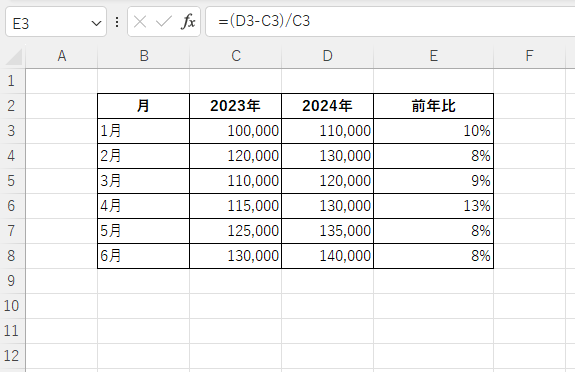Select the 3月 cell
Image resolution: width=575 pixels, height=372 pixels.
(x=144, y=181)
